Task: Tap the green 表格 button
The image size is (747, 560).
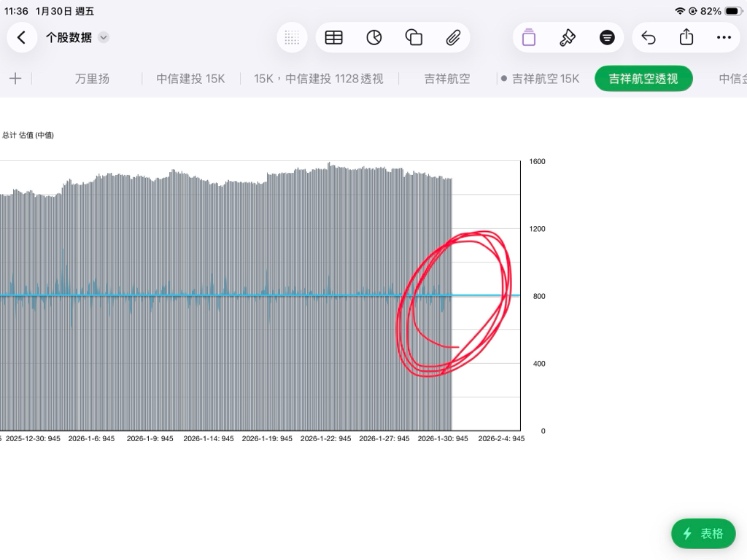Action: click(703, 534)
